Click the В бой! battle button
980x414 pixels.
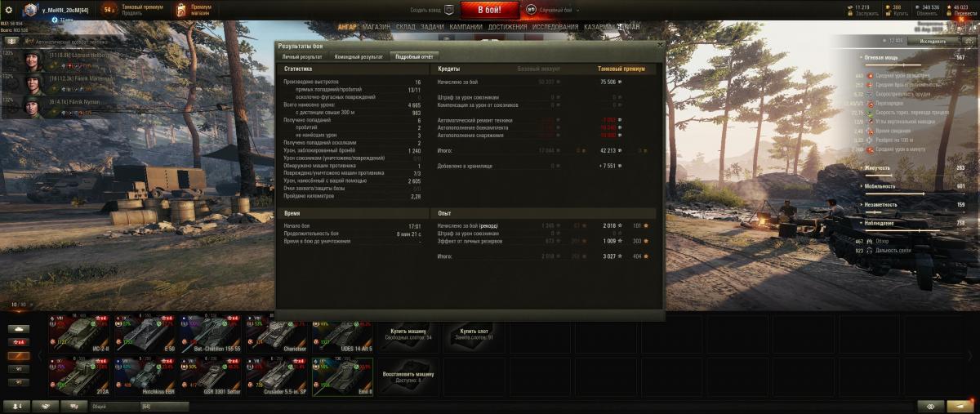490,10
